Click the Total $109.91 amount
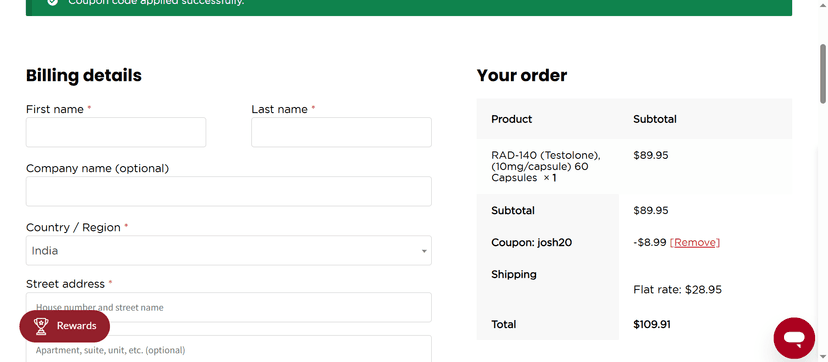 (x=652, y=325)
